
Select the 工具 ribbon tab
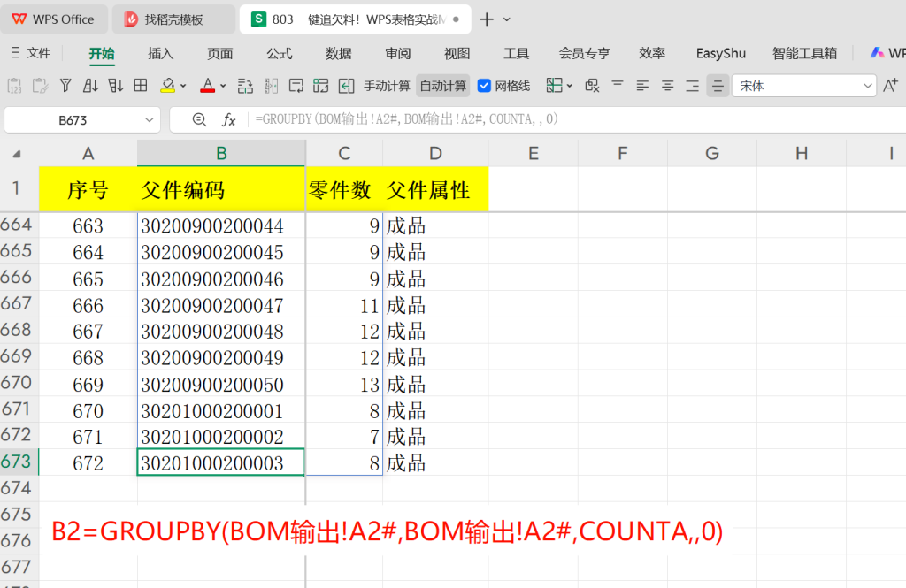(x=516, y=54)
